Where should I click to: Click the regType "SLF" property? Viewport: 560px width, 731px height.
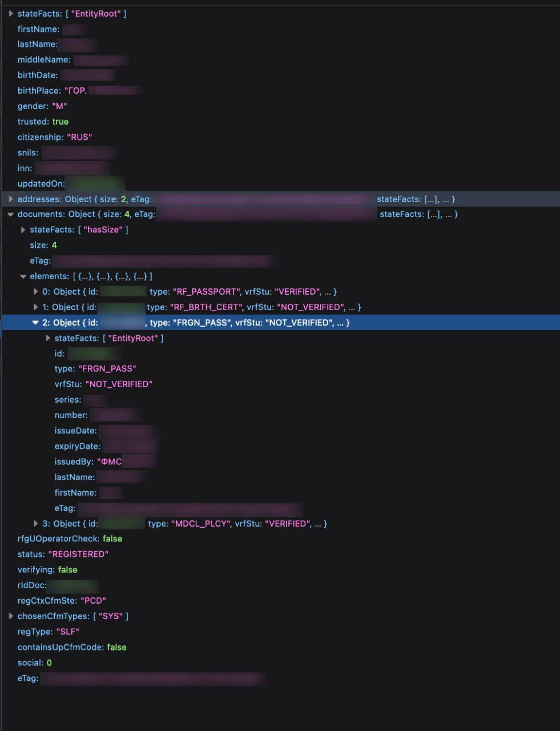pyautogui.click(x=48, y=632)
